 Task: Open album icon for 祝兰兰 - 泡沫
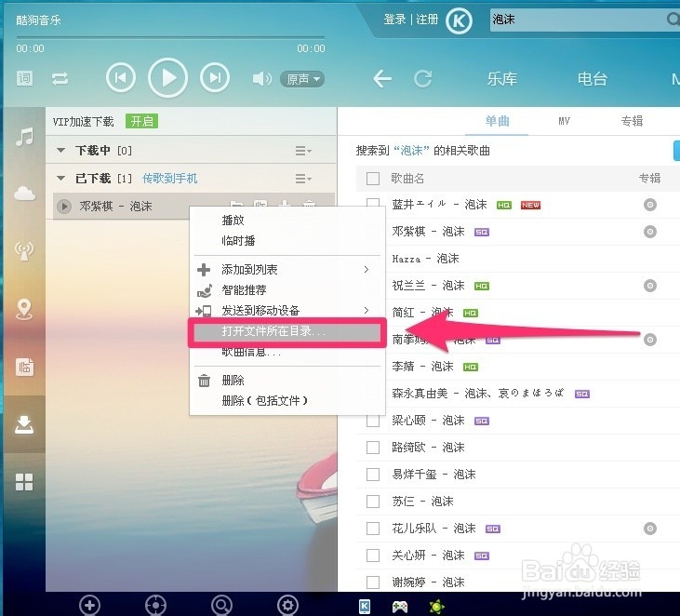point(649,286)
